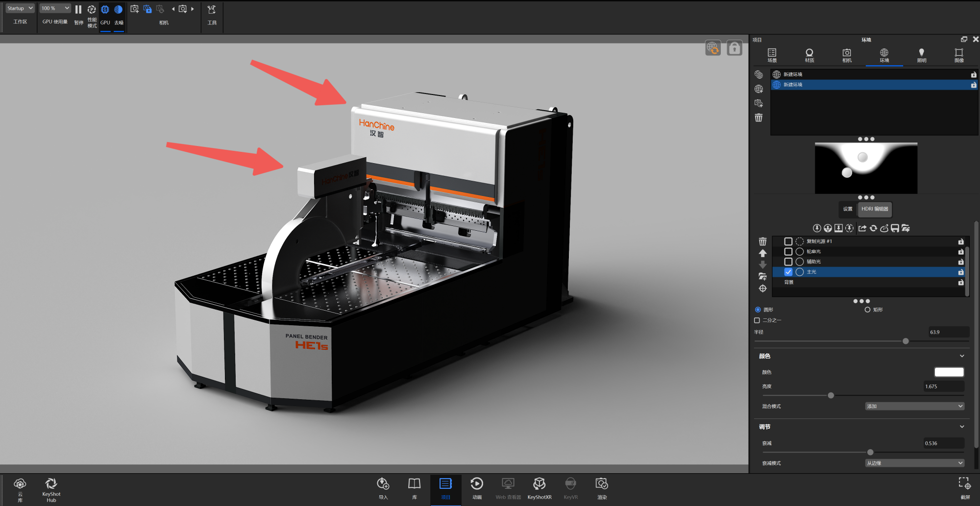The width and height of the screenshot is (980, 506).
Task: Toggle the GPU rendering mode icon
Action: [105, 10]
